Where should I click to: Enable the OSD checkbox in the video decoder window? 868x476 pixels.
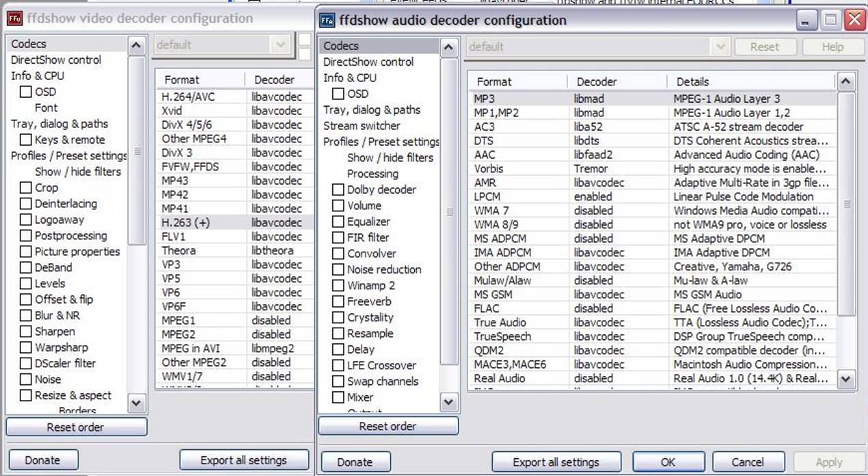pyautogui.click(x=25, y=92)
